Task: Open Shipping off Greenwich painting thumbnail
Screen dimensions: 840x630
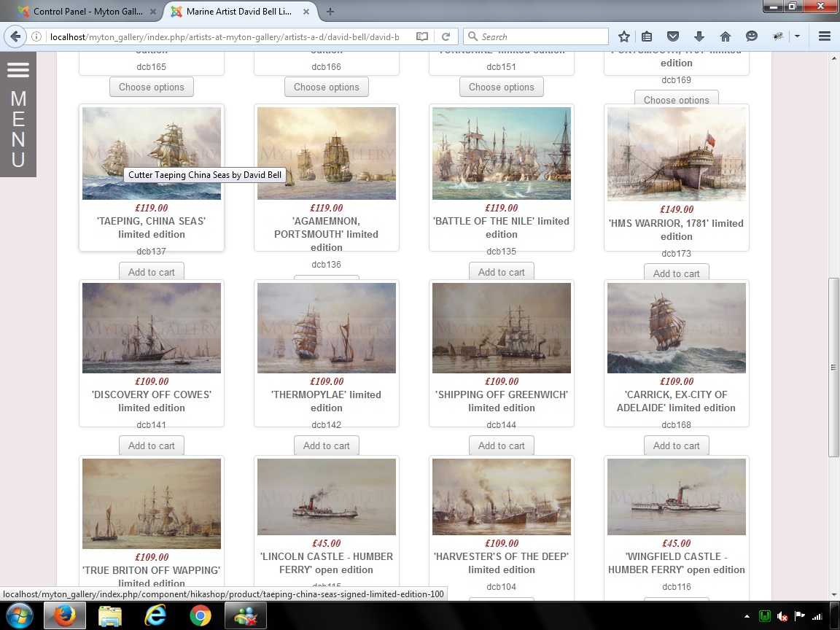Action: [502, 328]
